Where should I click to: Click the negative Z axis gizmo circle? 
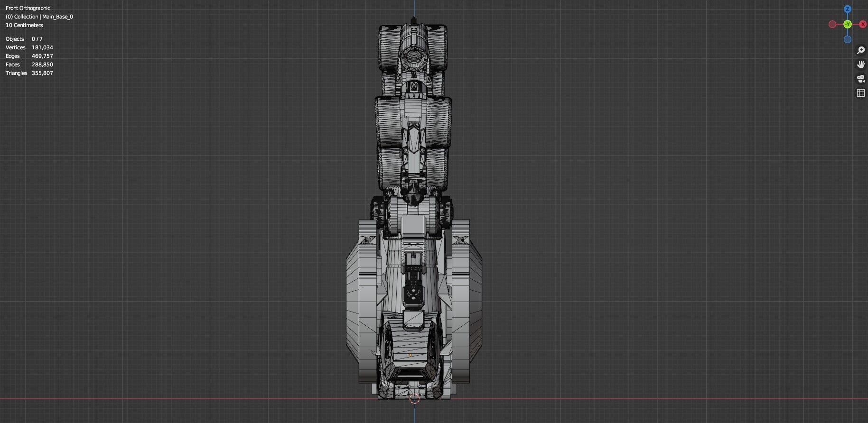tap(848, 39)
